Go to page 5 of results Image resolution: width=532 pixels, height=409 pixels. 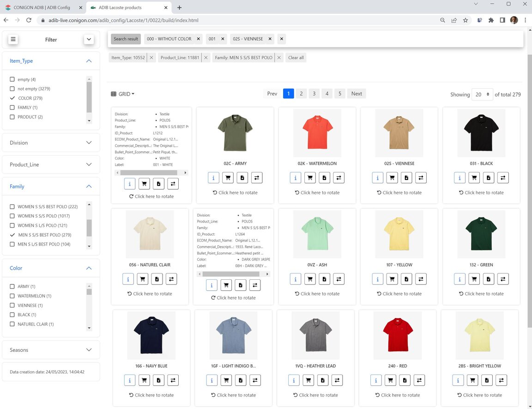[x=339, y=94]
